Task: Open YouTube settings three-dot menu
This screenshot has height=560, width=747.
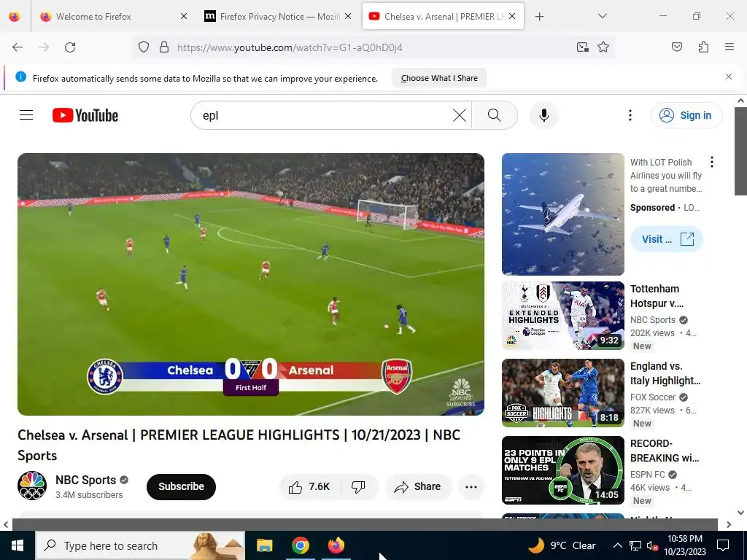Action: (630, 115)
